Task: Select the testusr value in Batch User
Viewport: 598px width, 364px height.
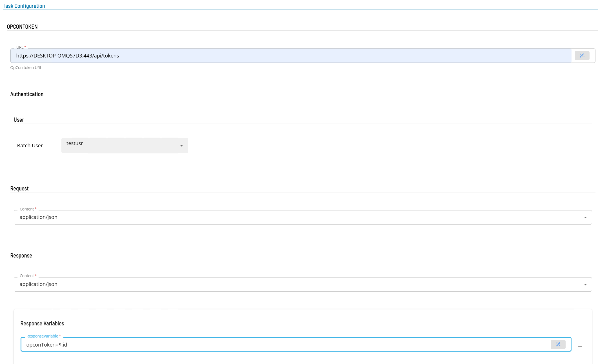Action: (x=75, y=143)
